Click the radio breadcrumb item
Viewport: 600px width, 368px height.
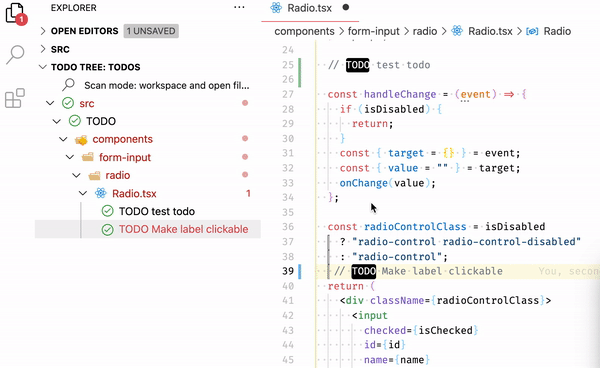(425, 31)
